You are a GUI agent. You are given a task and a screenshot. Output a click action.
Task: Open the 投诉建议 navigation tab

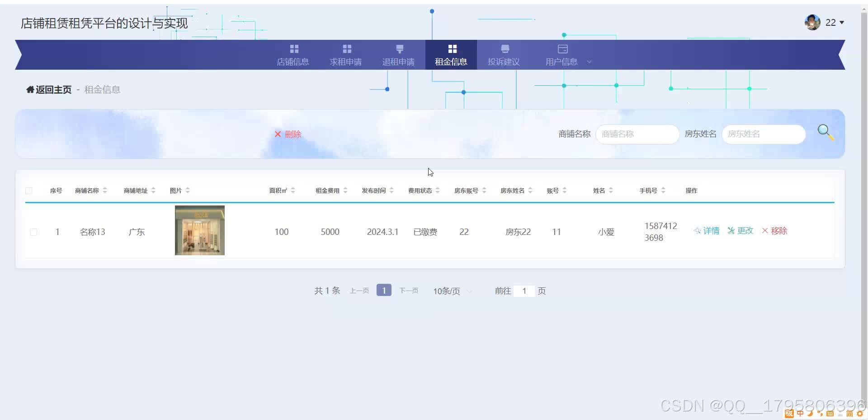pos(504,55)
